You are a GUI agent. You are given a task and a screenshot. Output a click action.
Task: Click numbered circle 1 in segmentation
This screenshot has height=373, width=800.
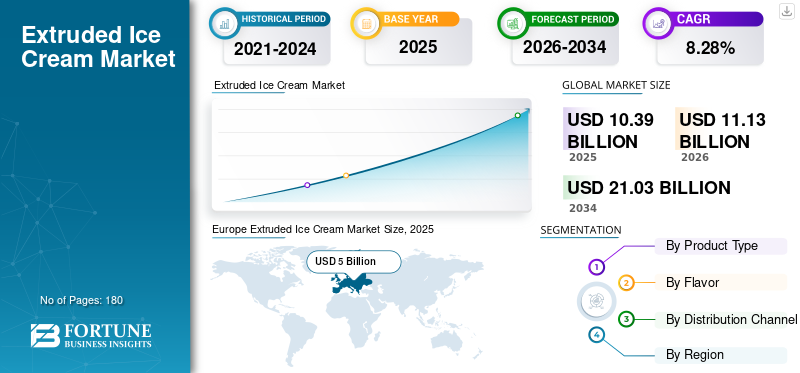coord(596,267)
